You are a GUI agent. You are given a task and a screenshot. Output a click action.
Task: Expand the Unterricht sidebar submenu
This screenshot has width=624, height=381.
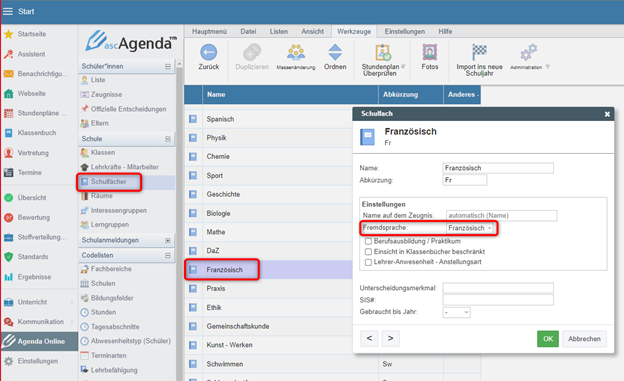coord(72,302)
